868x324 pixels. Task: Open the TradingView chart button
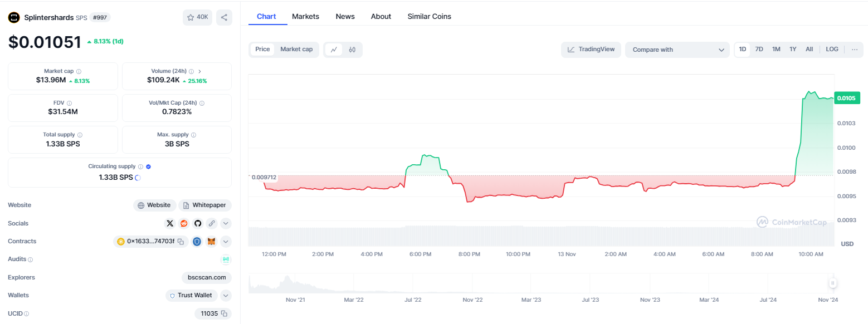[591, 50]
